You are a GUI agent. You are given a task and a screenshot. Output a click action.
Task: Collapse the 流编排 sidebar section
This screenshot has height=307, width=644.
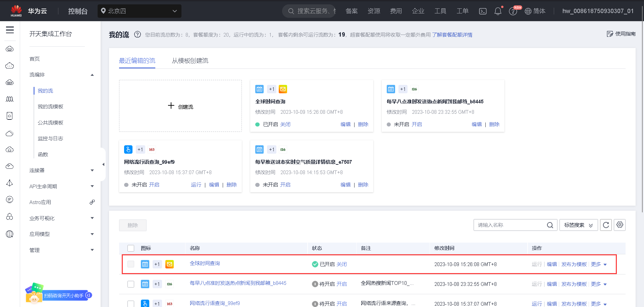[x=92, y=74]
